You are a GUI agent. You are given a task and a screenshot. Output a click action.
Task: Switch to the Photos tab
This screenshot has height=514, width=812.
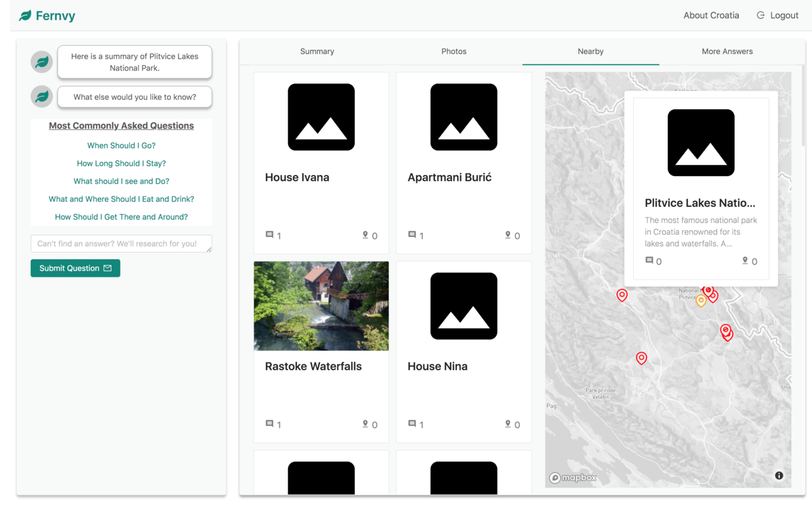pyautogui.click(x=454, y=51)
